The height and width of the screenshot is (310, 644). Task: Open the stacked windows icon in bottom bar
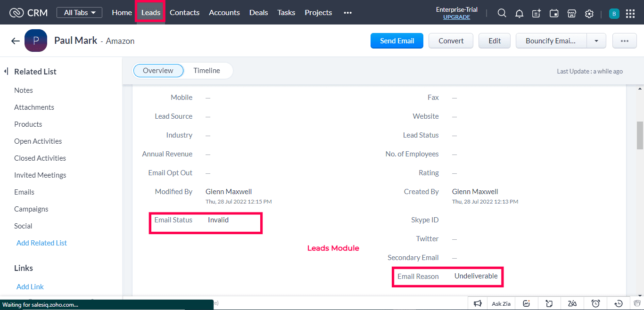(x=637, y=303)
